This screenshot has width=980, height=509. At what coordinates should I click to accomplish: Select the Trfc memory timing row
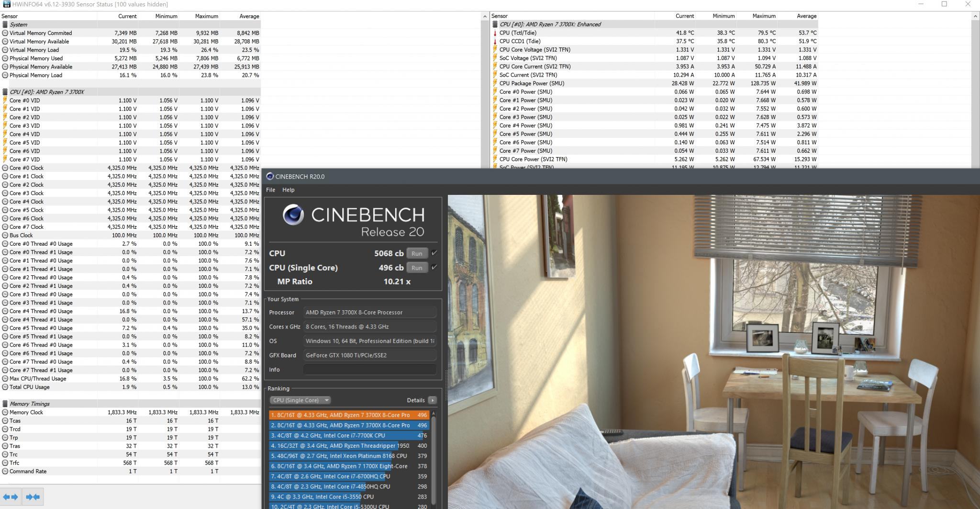(131, 463)
